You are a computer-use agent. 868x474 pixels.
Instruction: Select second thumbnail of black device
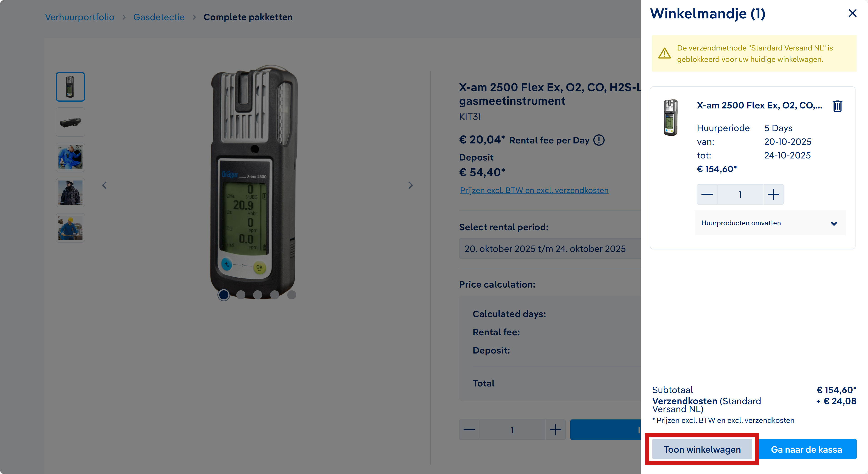click(x=70, y=122)
